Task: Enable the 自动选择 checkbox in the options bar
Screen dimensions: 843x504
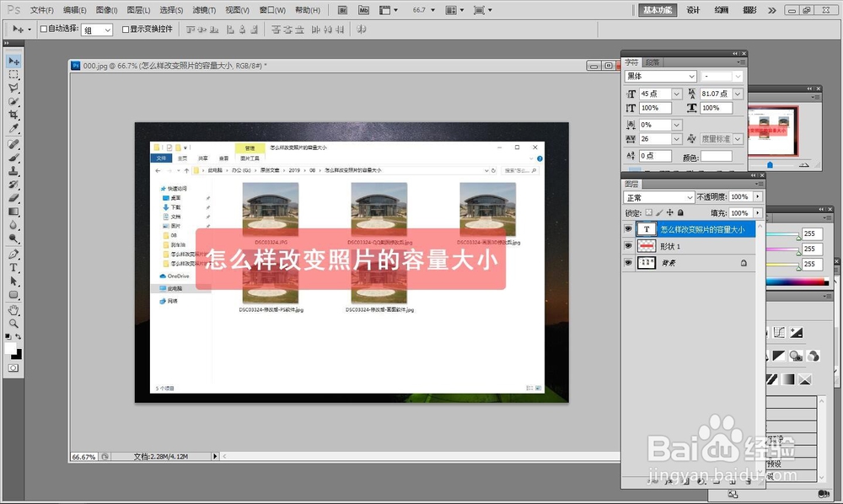Action: point(45,28)
